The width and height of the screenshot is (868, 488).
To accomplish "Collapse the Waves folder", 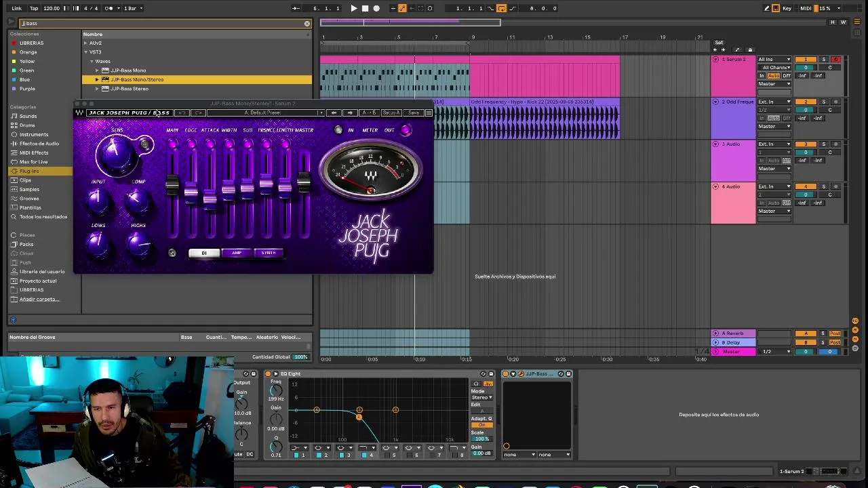I will [92, 61].
